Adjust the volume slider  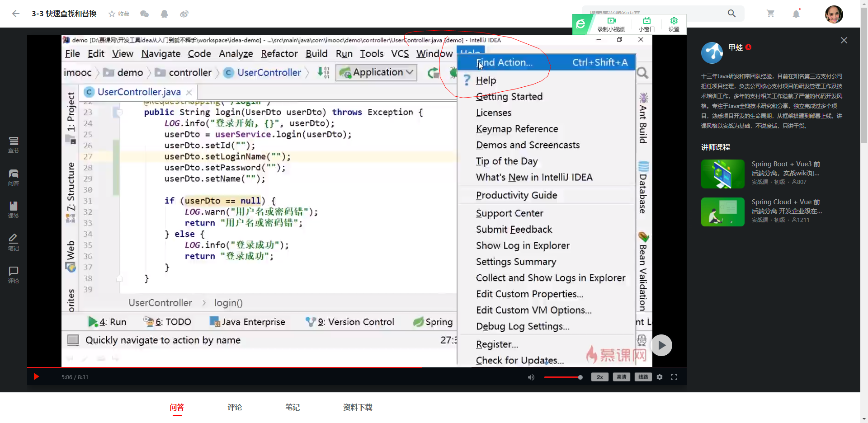tap(563, 377)
